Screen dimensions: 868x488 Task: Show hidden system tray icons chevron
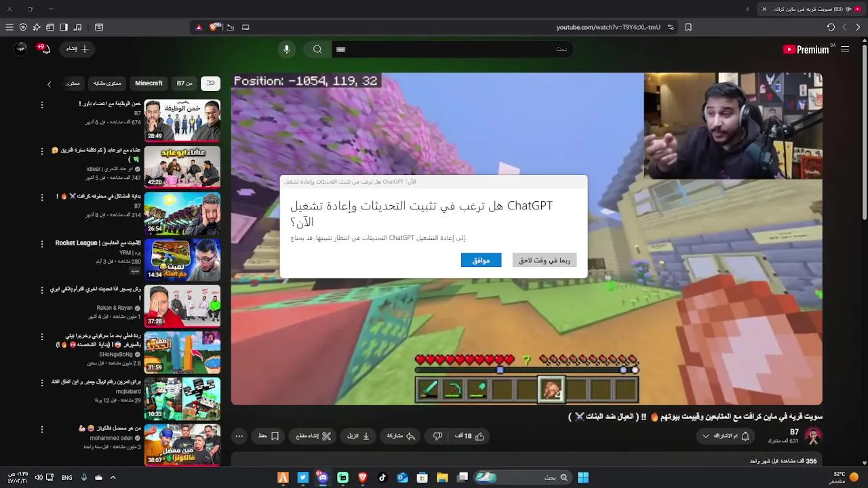tap(113, 477)
